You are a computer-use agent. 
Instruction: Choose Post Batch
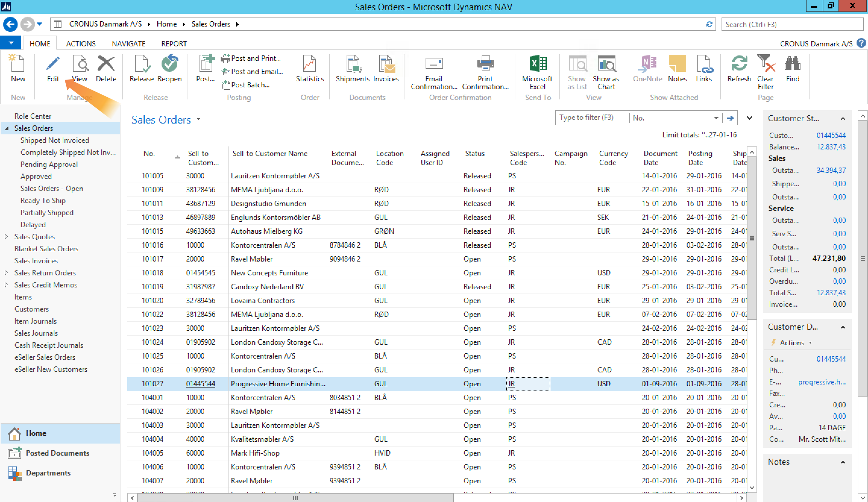[246, 85]
